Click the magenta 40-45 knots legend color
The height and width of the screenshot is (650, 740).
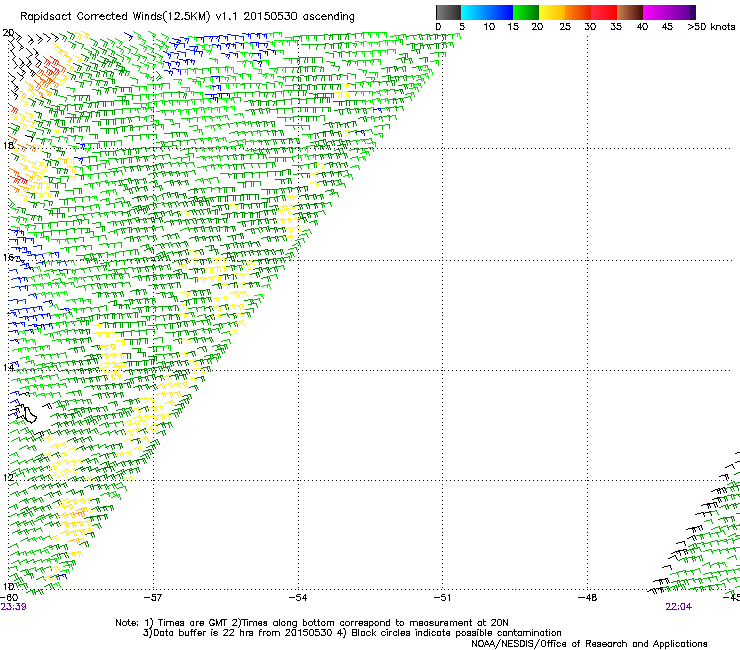tap(656, 12)
